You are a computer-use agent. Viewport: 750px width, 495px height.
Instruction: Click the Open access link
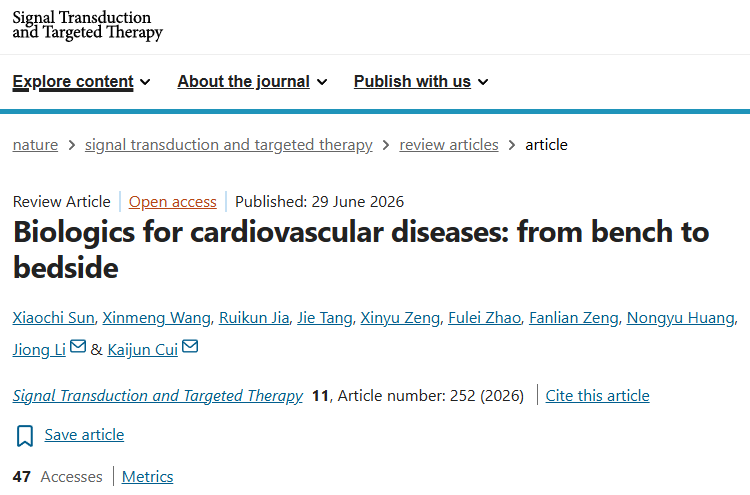pyautogui.click(x=173, y=202)
